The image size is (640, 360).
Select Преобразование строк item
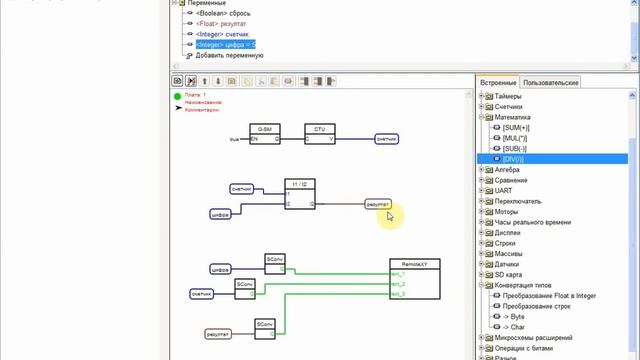(536, 306)
